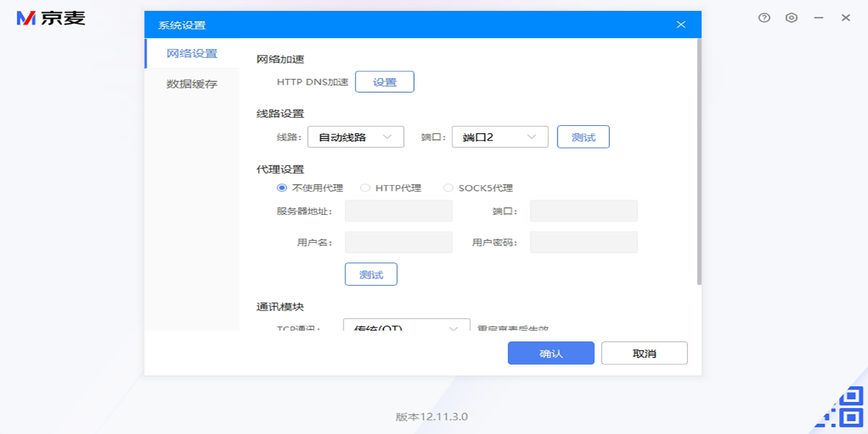Click 设置 next to HTTP DNS加速

(x=385, y=81)
